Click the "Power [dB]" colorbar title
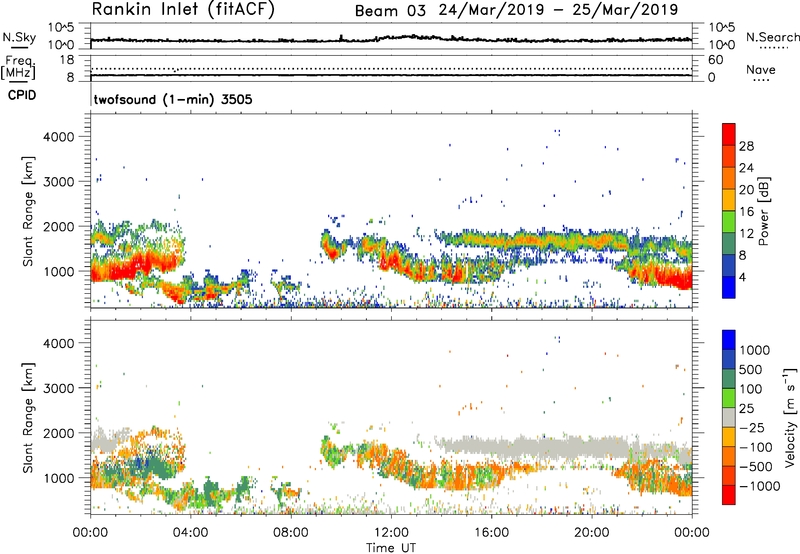This screenshot has height=554, width=800. tap(763, 211)
